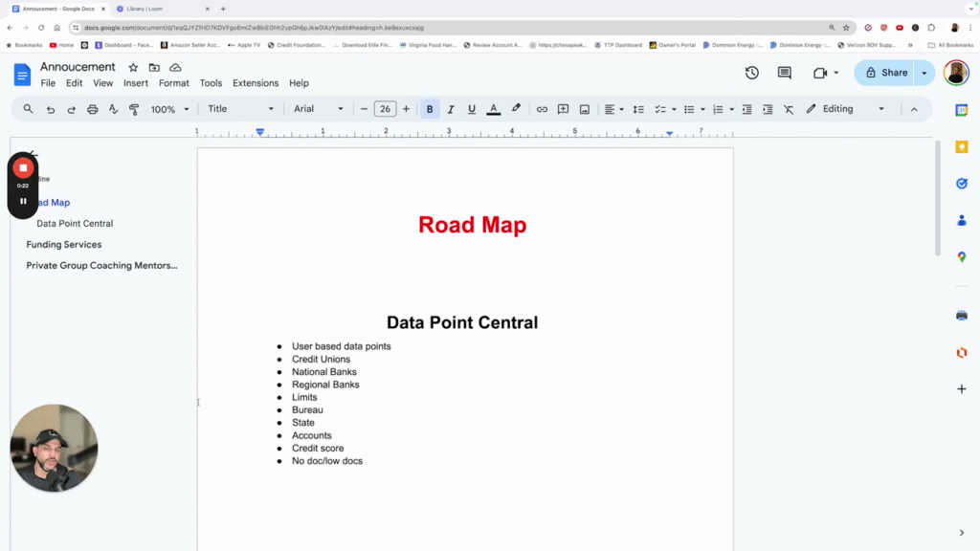
Task: Open the Extensions menu
Action: click(x=256, y=83)
